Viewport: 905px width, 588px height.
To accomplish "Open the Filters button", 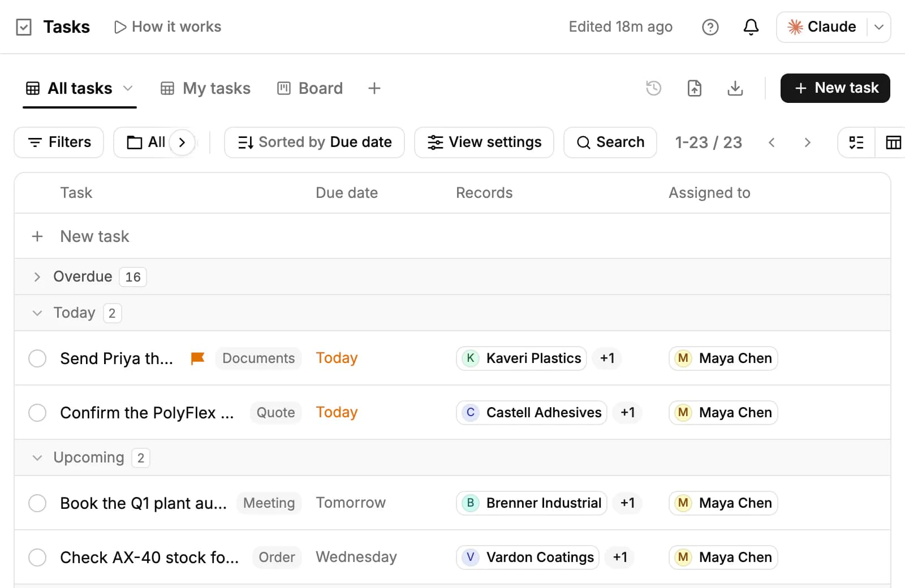I will (59, 142).
